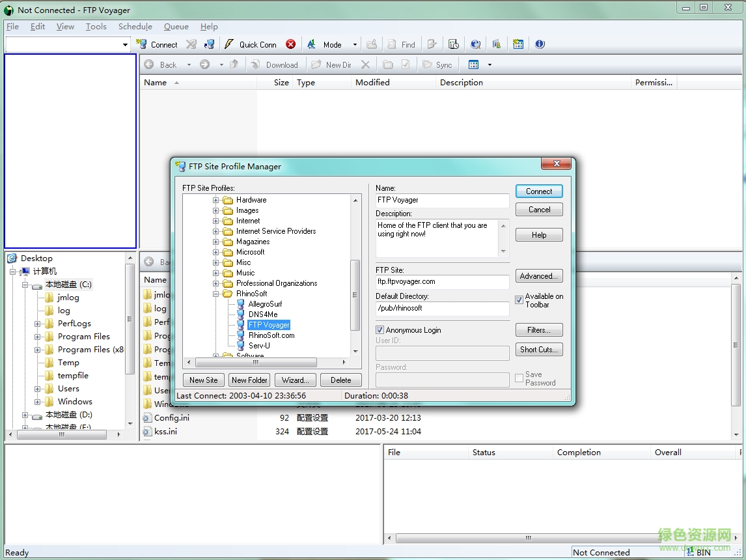This screenshot has width=746, height=560.
Task: Open the address combo box dropdown
Action: tap(126, 44)
